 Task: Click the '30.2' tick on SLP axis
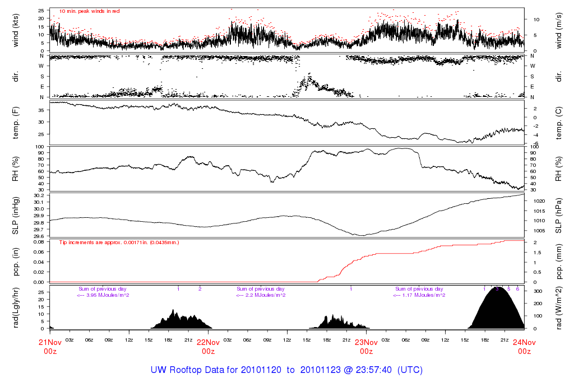[39, 195]
